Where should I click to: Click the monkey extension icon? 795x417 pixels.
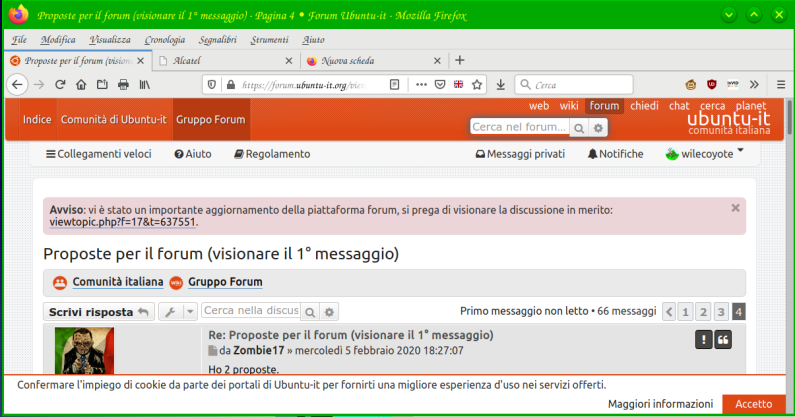[691, 85]
